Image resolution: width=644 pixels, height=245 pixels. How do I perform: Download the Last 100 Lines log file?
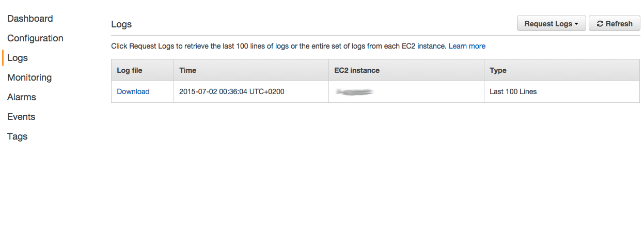click(133, 91)
